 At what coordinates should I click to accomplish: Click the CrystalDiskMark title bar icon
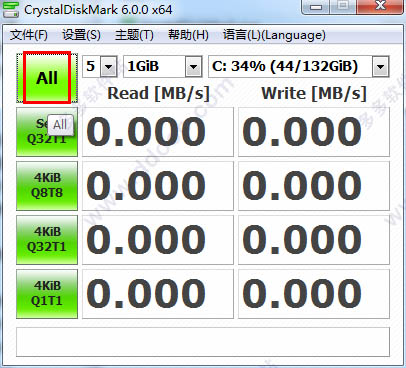pyautogui.click(x=11, y=9)
